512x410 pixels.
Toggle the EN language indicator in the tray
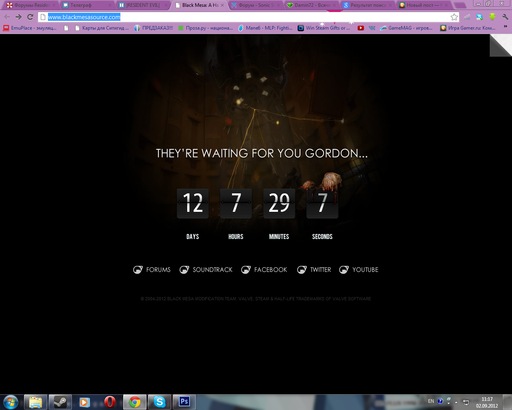(431, 401)
